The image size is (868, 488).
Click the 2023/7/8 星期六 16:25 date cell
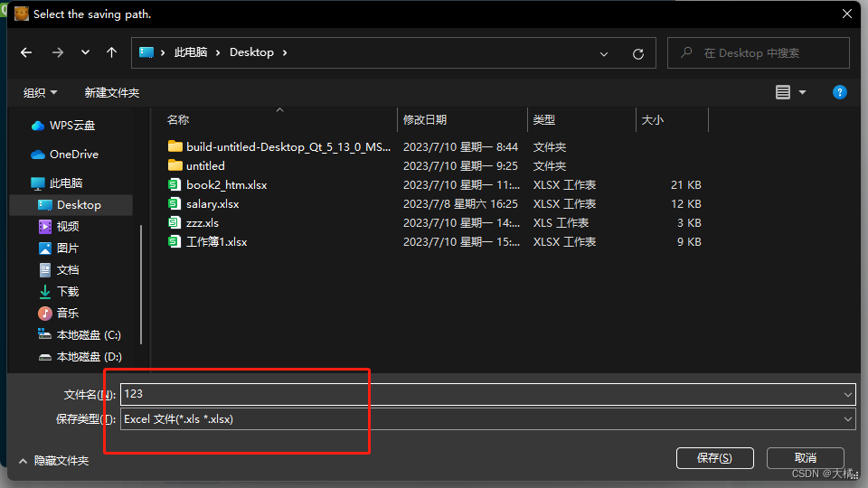click(460, 204)
